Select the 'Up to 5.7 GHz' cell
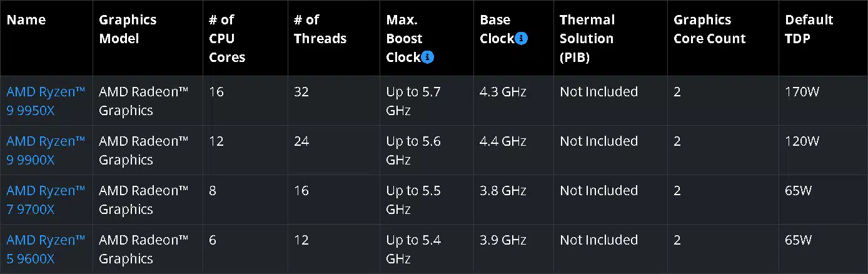Viewport: 868px width, 274px height. (413, 101)
